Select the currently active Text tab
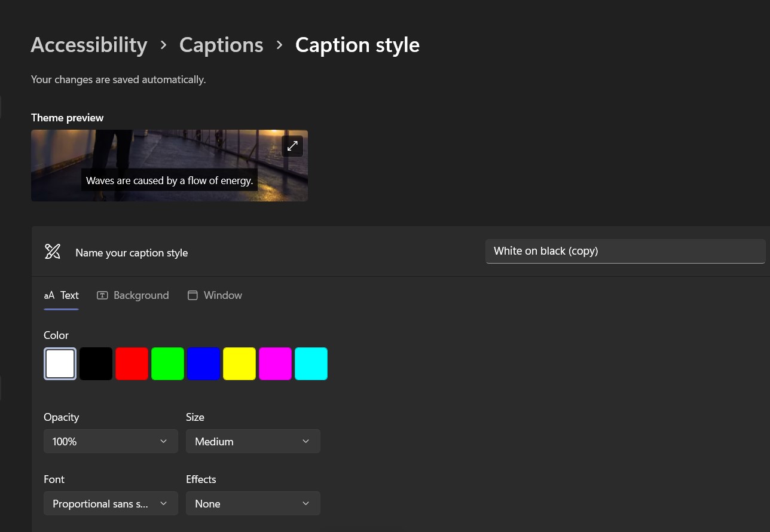770x532 pixels. pos(69,295)
